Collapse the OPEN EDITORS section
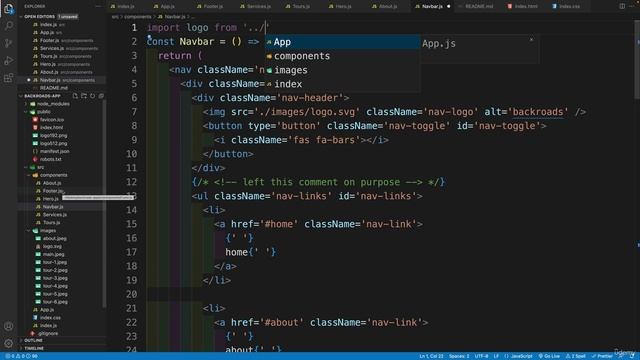Screen dimensions: 640x360 point(40,17)
